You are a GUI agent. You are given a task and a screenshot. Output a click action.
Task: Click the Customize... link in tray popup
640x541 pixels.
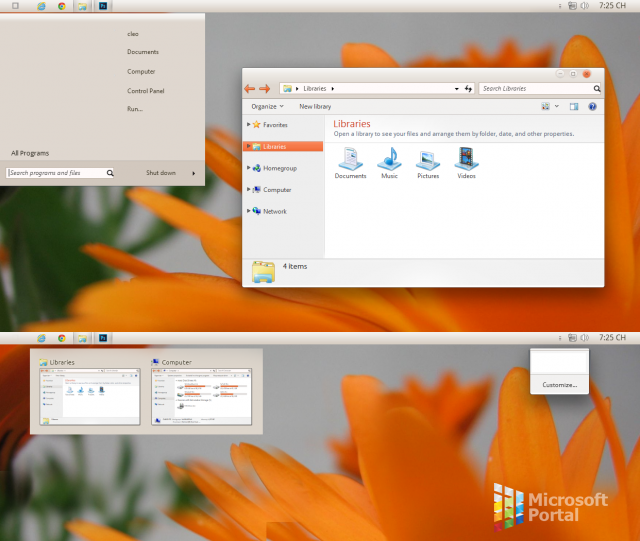pos(560,385)
